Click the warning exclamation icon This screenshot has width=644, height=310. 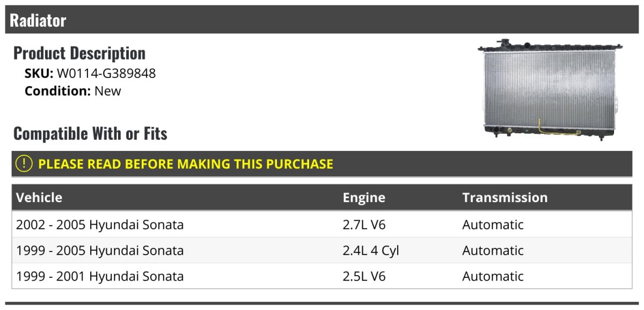[24, 164]
